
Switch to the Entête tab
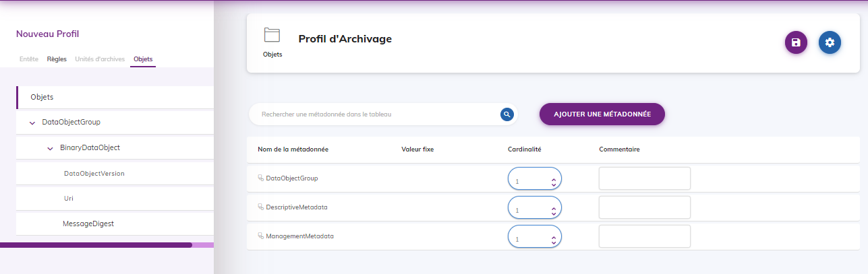(29, 59)
